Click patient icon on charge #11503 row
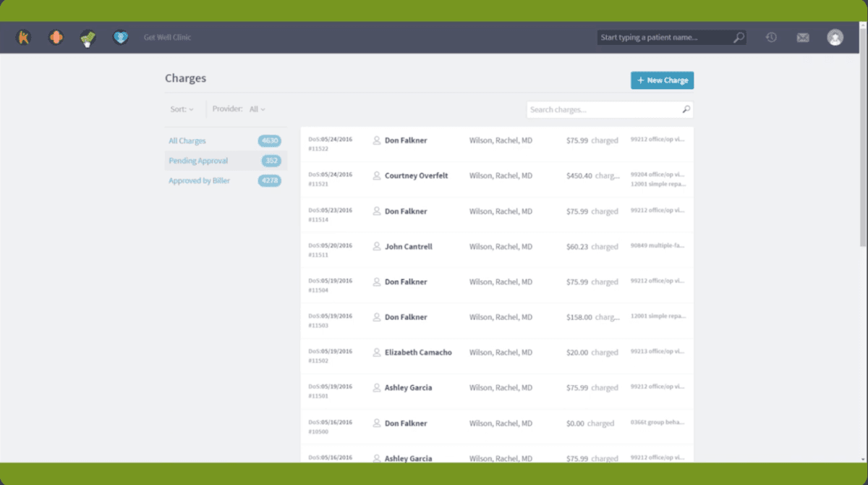 pyautogui.click(x=377, y=317)
